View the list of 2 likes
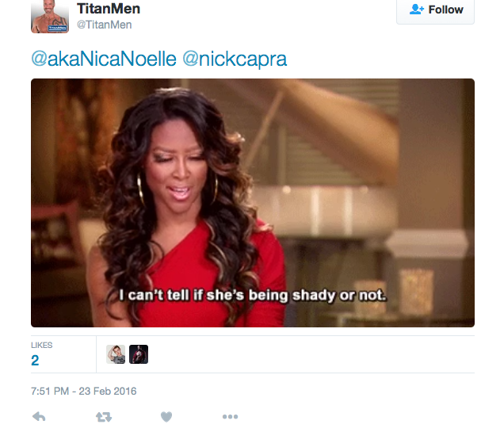This screenshot has width=504, height=432. point(35,361)
